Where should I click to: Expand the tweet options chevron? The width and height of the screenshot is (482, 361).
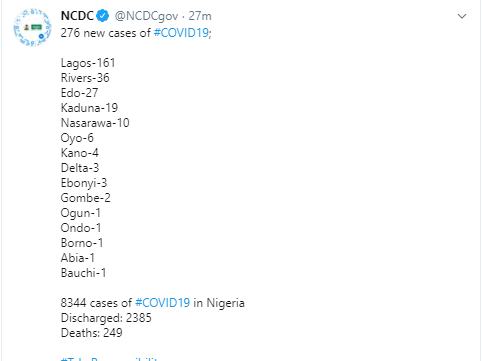click(x=462, y=16)
